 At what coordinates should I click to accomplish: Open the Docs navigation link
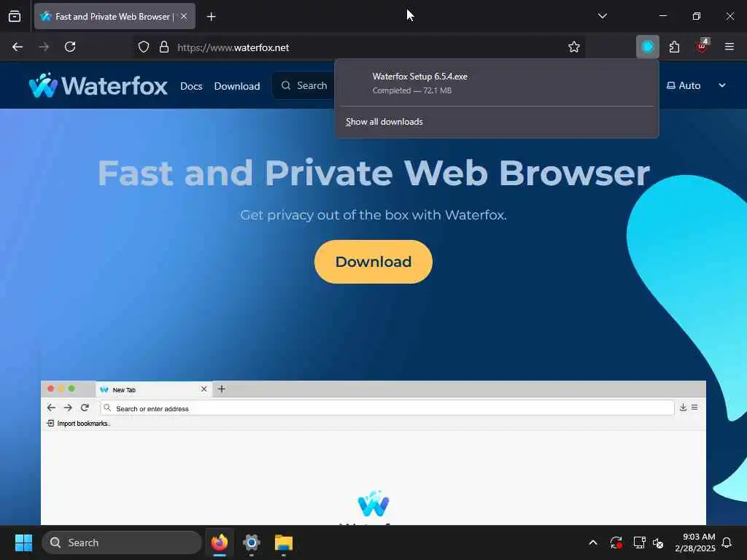coord(191,86)
